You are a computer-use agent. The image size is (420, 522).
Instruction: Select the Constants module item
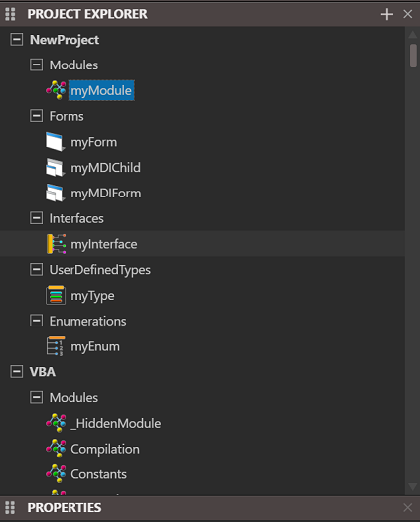click(x=98, y=474)
